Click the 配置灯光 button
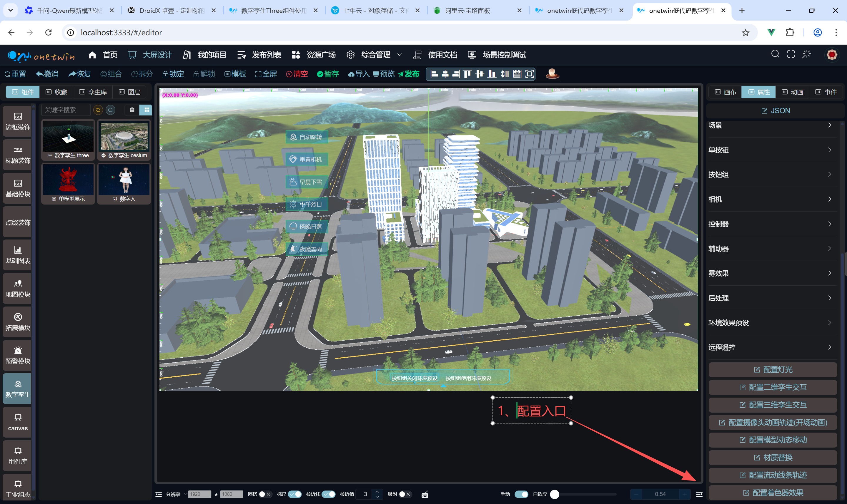 (x=773, y=370)
